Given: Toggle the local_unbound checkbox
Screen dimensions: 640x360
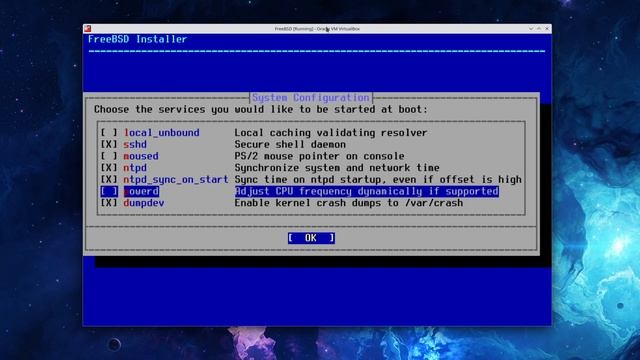Looking at the screenshot, I should [x=109, y=133].
